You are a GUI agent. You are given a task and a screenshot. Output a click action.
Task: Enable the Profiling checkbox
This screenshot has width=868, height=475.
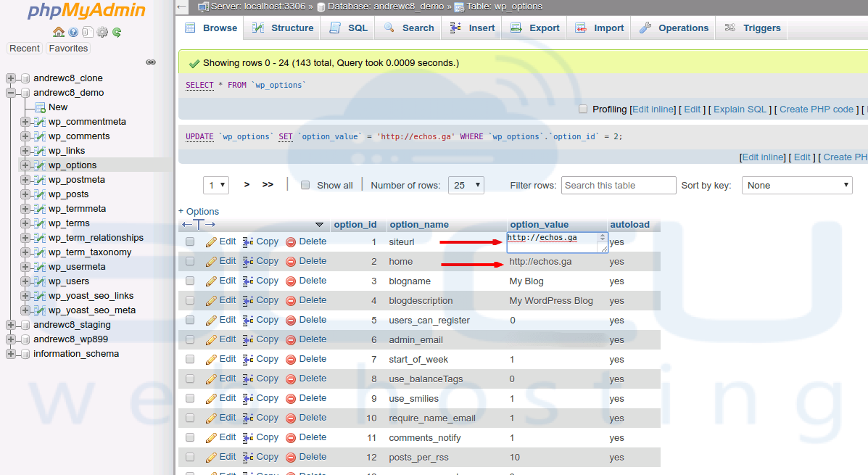583,109
